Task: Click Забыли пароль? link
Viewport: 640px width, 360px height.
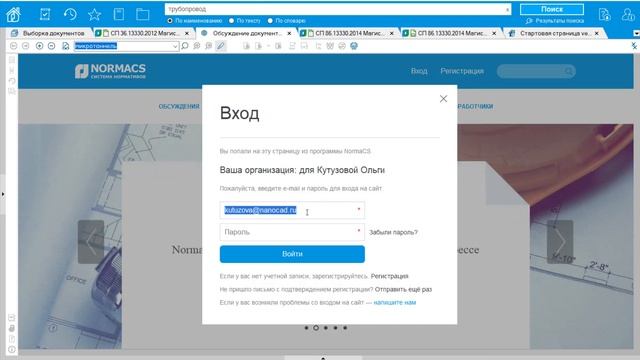Action: click(393, 232)
